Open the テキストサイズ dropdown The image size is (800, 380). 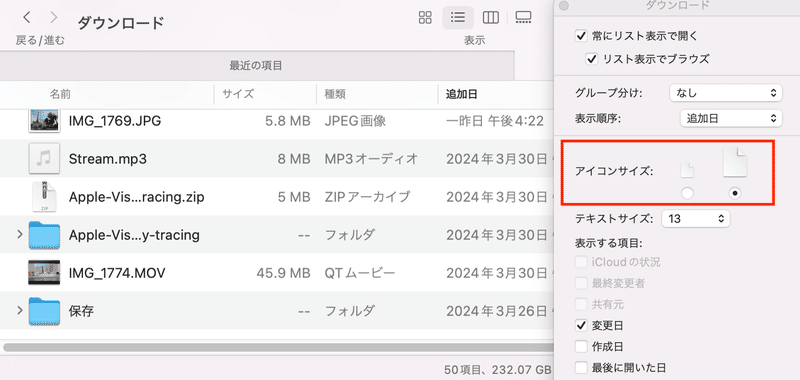(696, 219)
